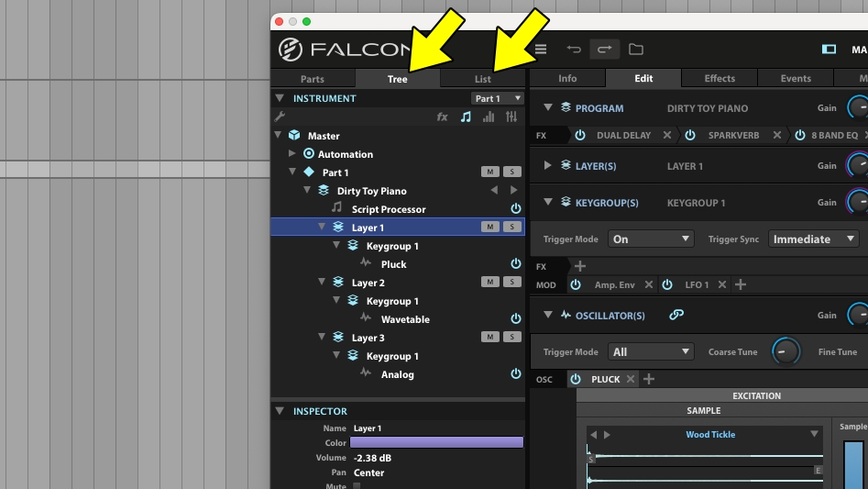Open the Effects tab

click(720, 78)
